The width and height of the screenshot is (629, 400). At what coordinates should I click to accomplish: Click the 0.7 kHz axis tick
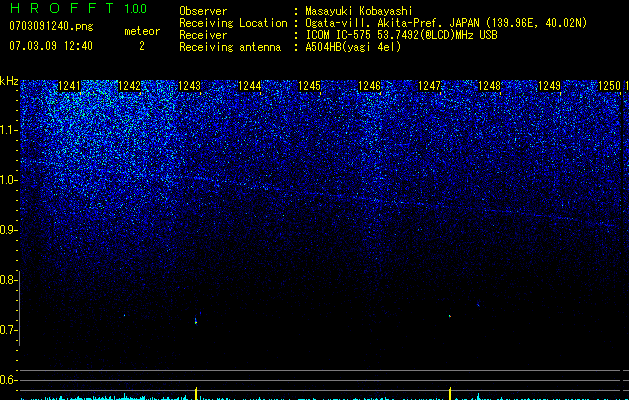tap(9, 330)
